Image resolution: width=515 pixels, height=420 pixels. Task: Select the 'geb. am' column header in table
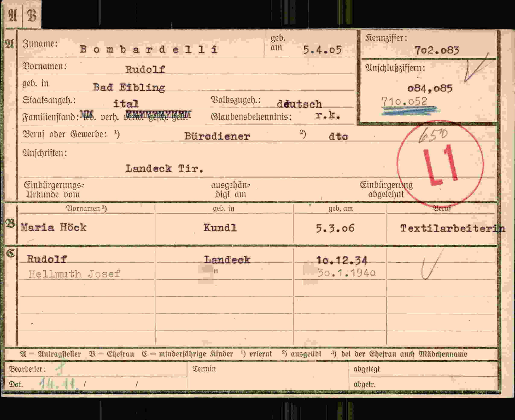340,208
